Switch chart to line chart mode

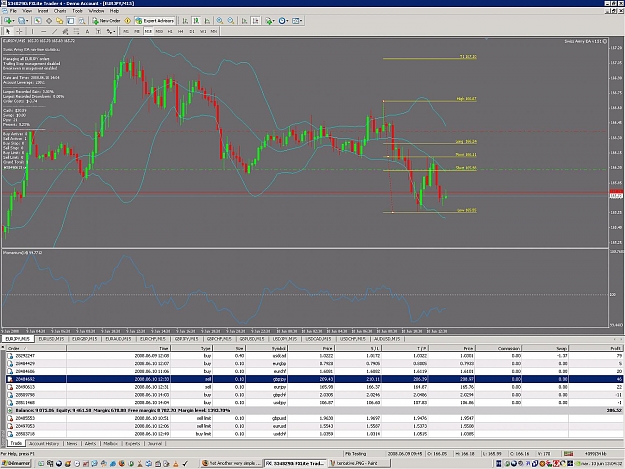click(x=207, y=21)
